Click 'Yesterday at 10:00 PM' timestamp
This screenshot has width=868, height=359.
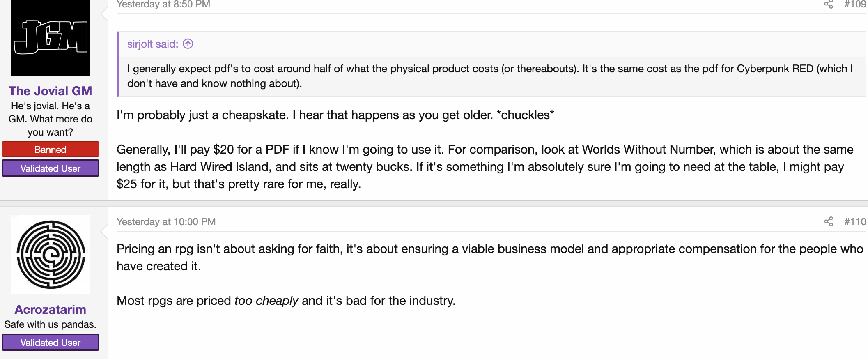tap(166, 221)
